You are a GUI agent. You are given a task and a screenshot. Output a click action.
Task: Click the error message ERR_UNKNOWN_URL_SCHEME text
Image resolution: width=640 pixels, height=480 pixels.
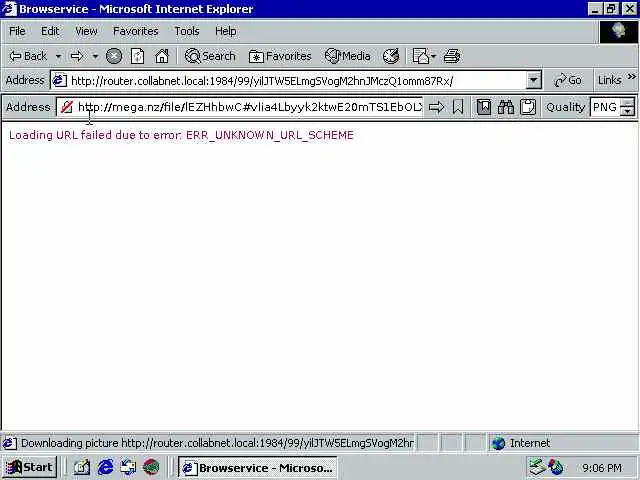coord(270,135)
